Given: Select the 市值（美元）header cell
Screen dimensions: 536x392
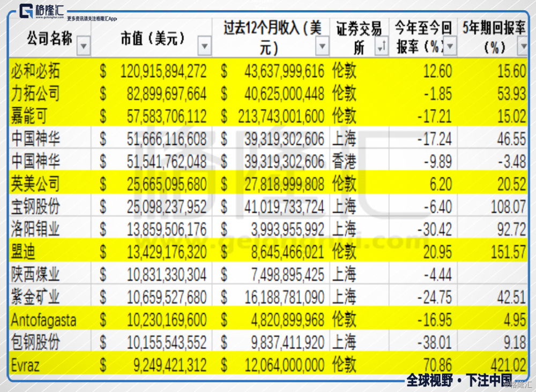Looking at the screenshot, I should [x=152, y=38].
